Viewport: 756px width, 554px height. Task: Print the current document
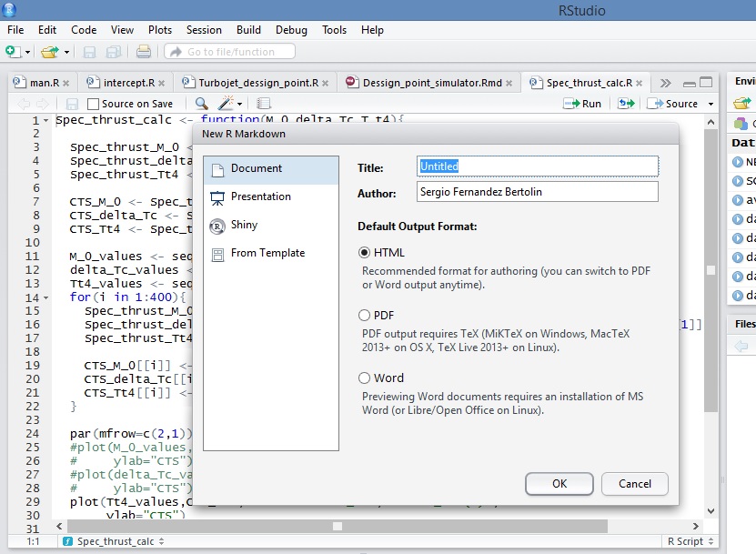pyautogui.click(x=142, y=52)
